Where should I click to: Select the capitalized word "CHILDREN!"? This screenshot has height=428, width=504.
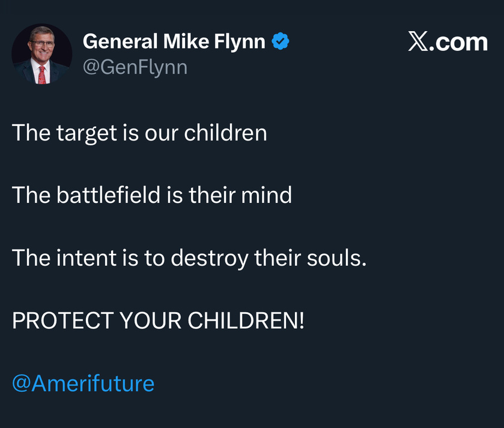(246, 321)
